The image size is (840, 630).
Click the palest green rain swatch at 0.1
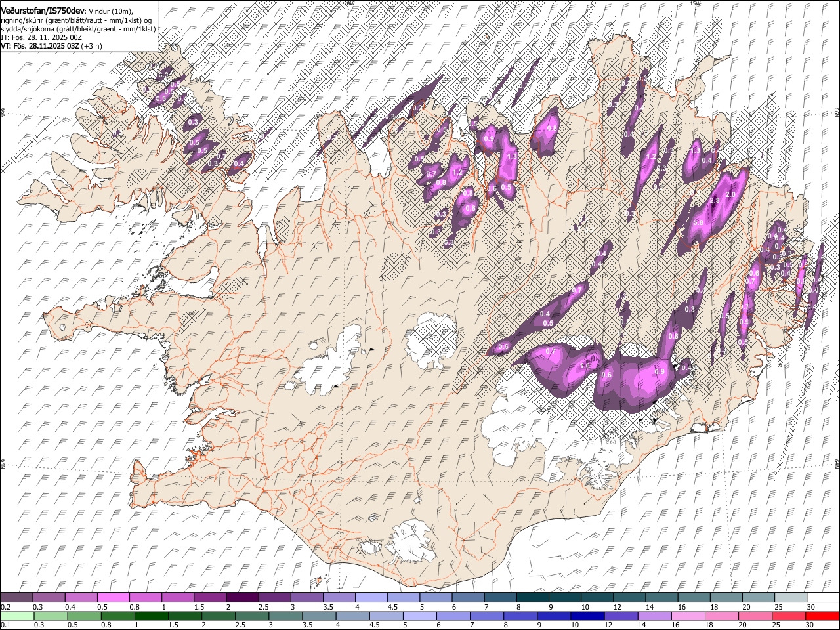tap(17, 616)
